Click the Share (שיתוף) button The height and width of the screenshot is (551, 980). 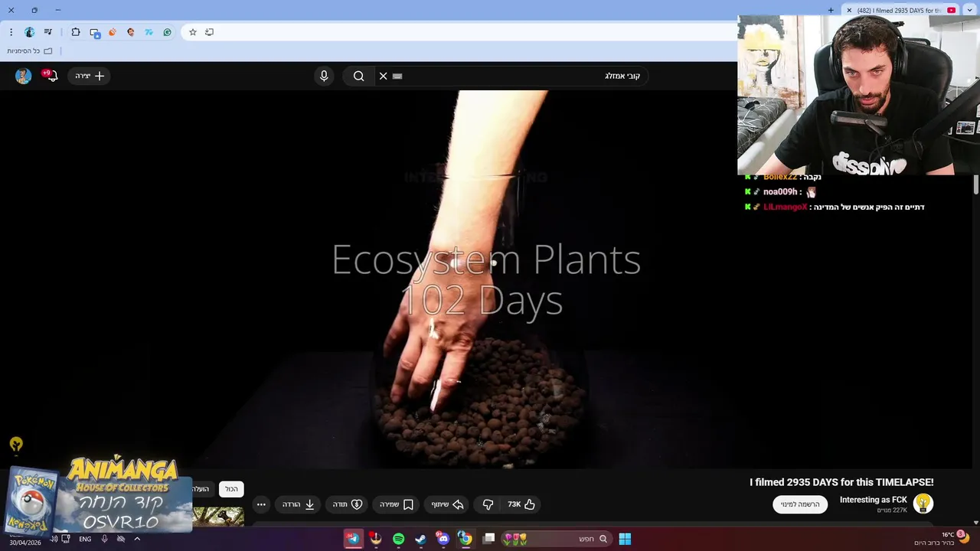coord(447,504)
